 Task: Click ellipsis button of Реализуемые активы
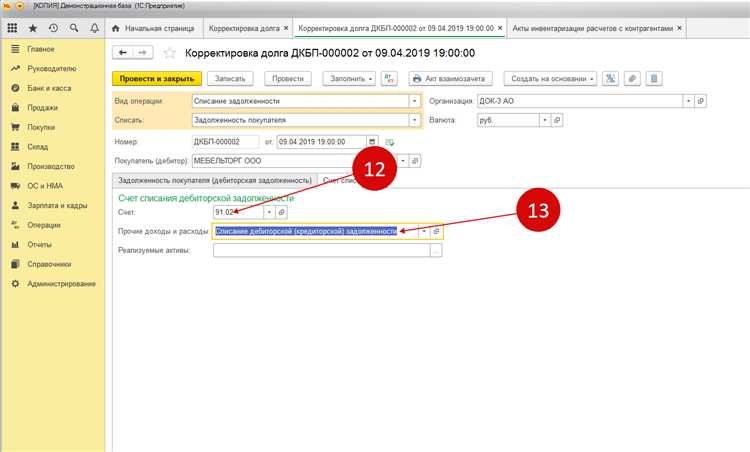coord(436,250)
